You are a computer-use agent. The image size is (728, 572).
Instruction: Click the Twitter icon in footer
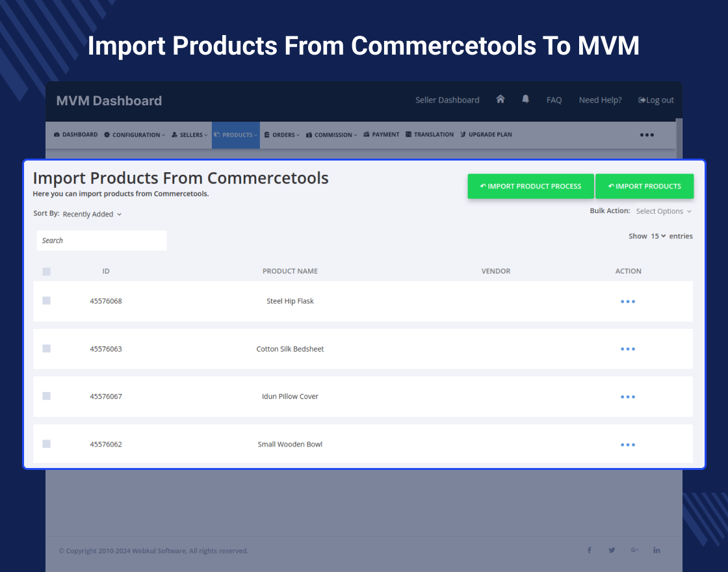pyautogui.click(x=612, y=550)
